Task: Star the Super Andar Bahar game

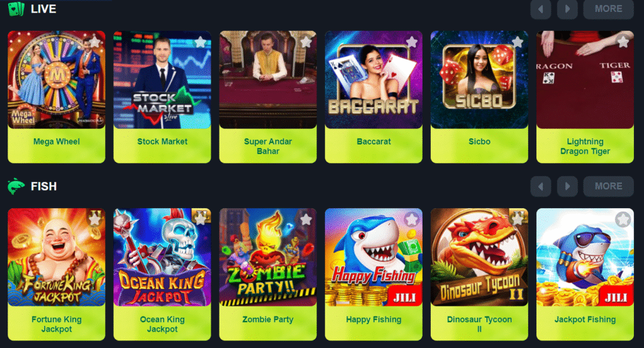Action: (x=306, y=42)
